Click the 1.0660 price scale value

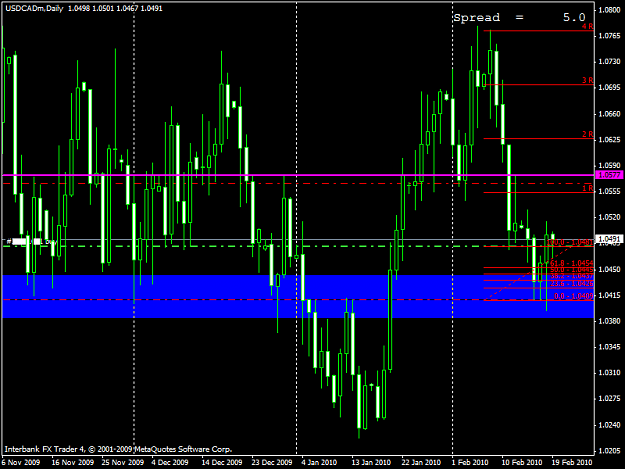click(x=610, y=114)
